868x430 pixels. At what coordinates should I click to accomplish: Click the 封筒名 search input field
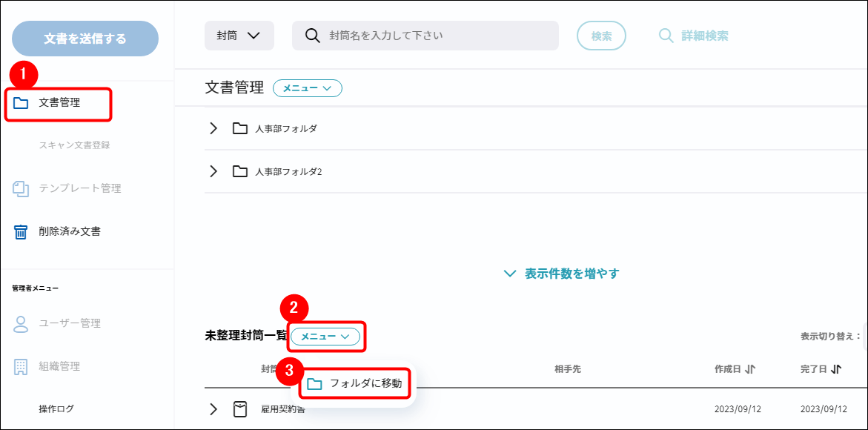coord(437,36)
